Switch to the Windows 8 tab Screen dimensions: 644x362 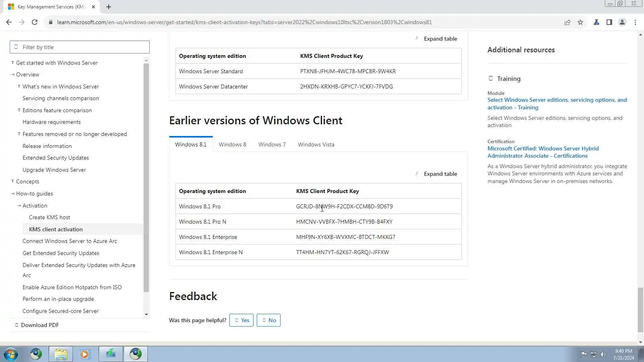coord(232,144)
